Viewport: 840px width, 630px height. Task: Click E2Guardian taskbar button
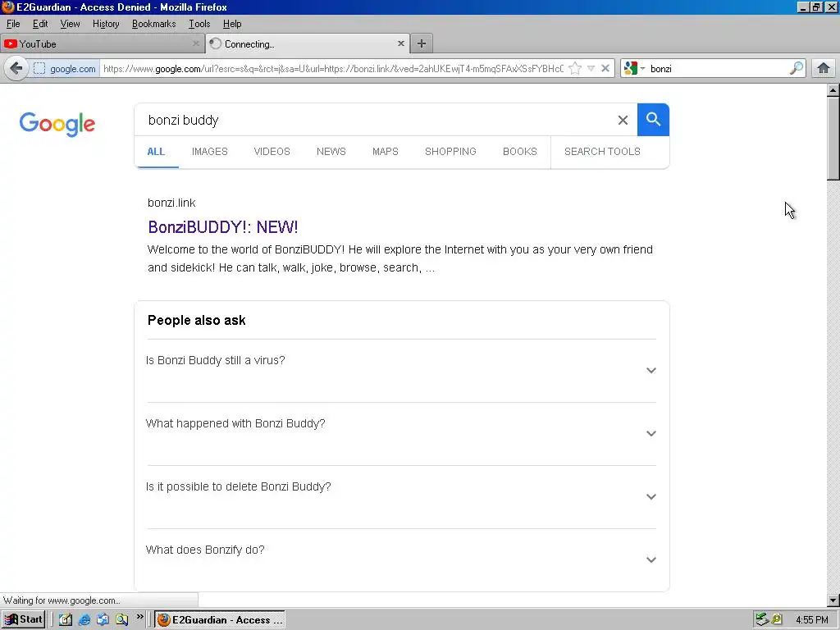(x=220, y=620)
